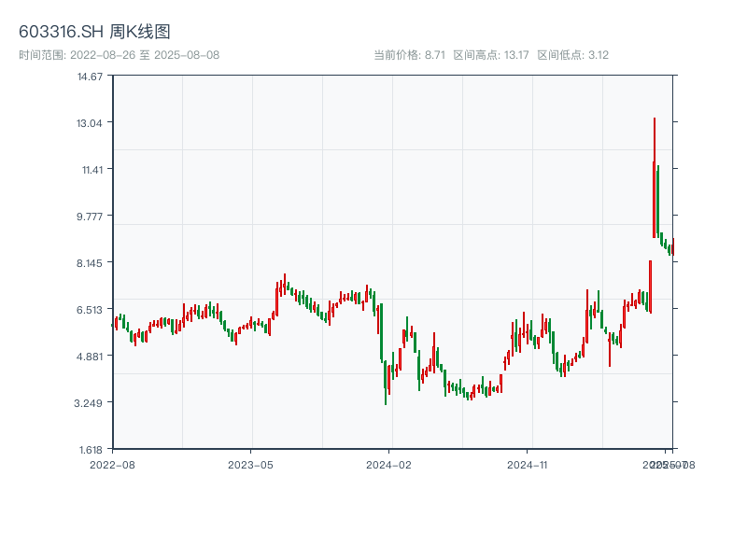The image size is (747, 560).
Task: Click the x-axis label 2024-02
Action: click(x=388, y=465)
